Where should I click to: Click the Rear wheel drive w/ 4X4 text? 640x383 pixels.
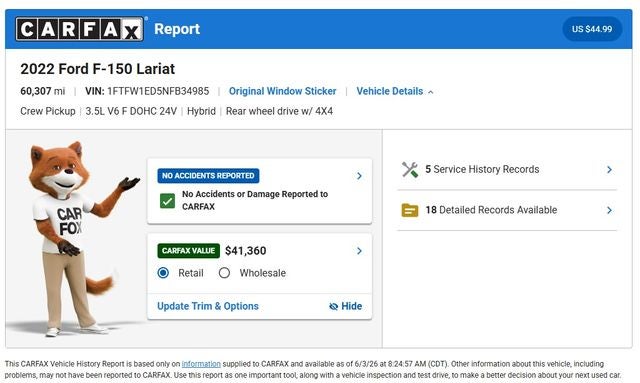pos(279,111)
